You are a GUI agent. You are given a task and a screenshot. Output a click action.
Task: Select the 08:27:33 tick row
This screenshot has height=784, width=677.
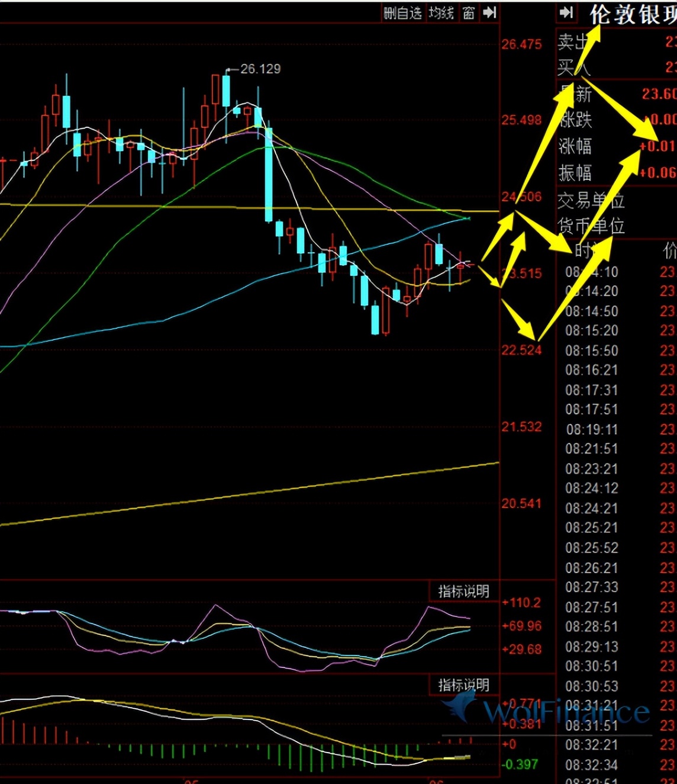[x=620, y=587]
